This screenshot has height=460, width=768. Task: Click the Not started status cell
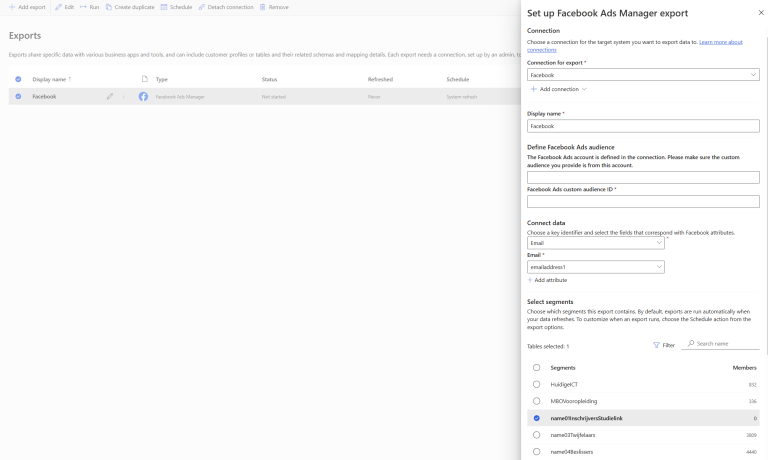pyautogui.click(x=274, y=97)
